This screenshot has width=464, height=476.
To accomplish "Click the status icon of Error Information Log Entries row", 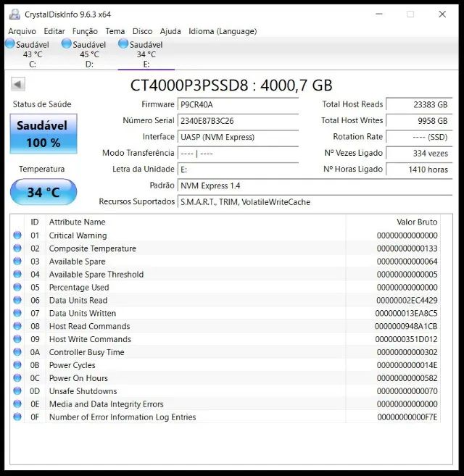I will tap(17, 417).
